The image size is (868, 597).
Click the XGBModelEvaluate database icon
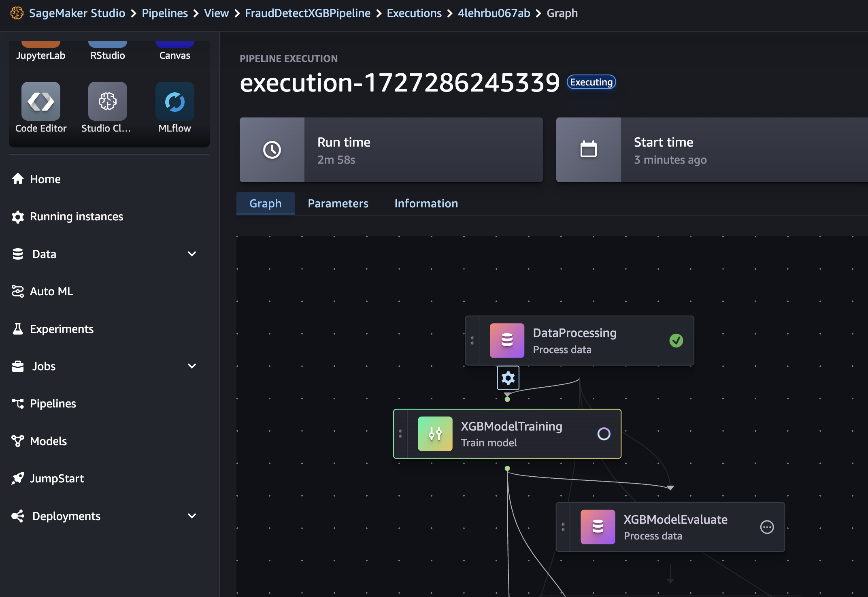point(598,527)
